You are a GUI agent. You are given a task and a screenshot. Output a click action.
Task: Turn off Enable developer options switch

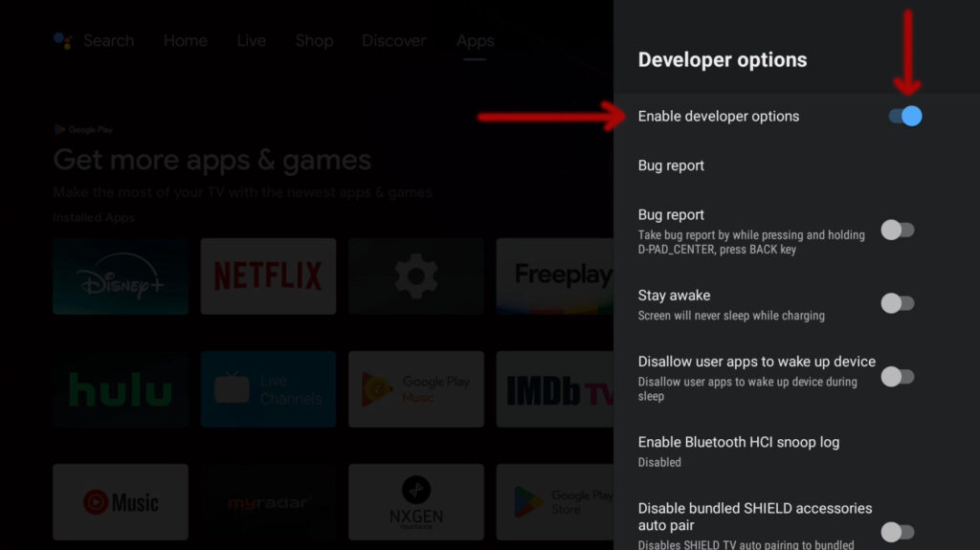[x=904, y=116]
